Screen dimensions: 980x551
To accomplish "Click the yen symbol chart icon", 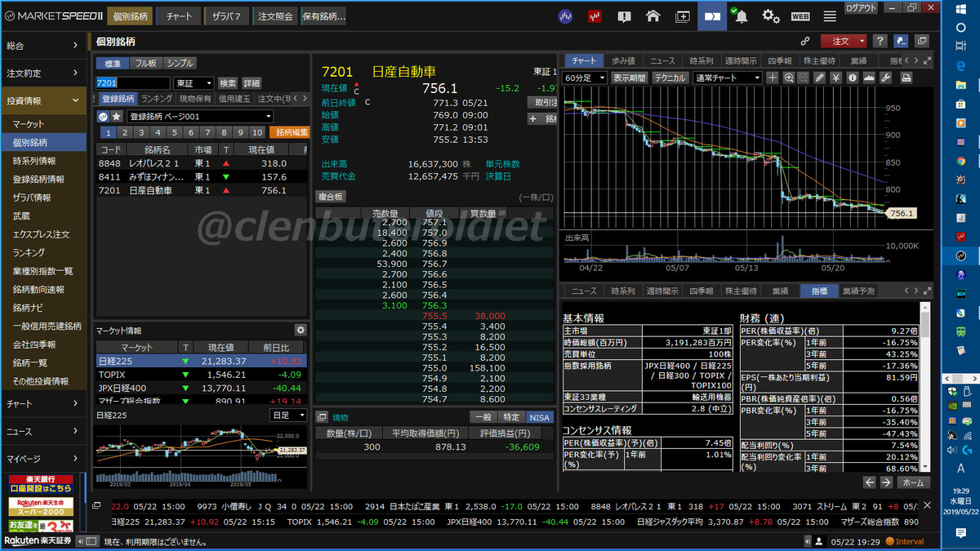I will click(x=836, y=78).
